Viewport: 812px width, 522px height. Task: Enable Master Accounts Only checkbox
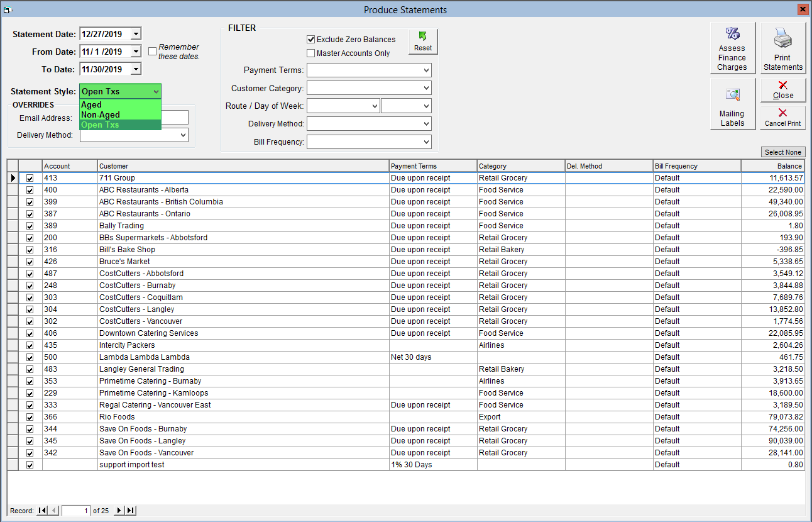coord(310,53)
